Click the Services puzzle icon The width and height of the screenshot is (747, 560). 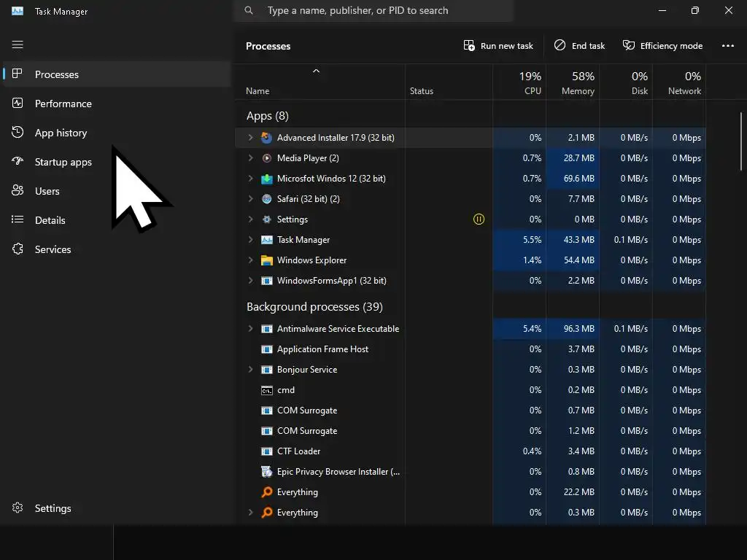[18, 249]
